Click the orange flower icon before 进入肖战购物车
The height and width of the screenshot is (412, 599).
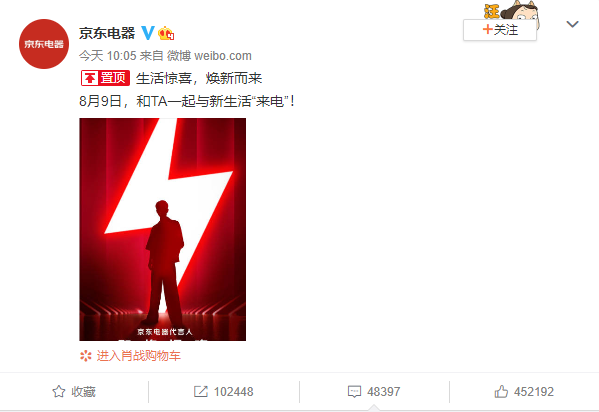[86, 356]
